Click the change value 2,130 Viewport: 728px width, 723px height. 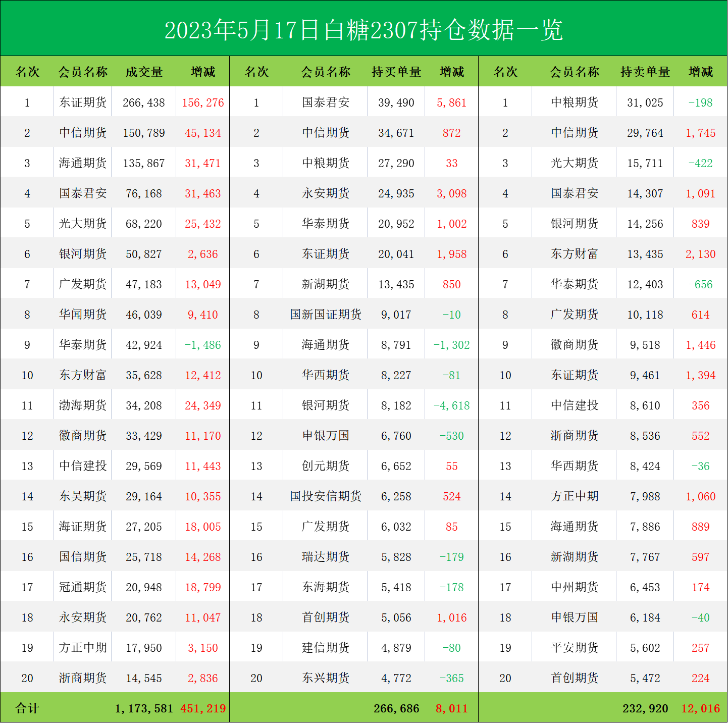pos(701,254)
